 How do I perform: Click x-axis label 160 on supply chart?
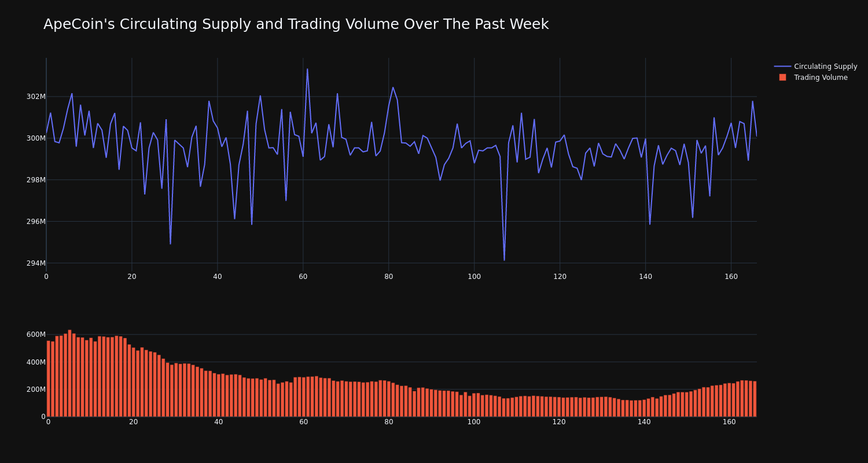731,277
